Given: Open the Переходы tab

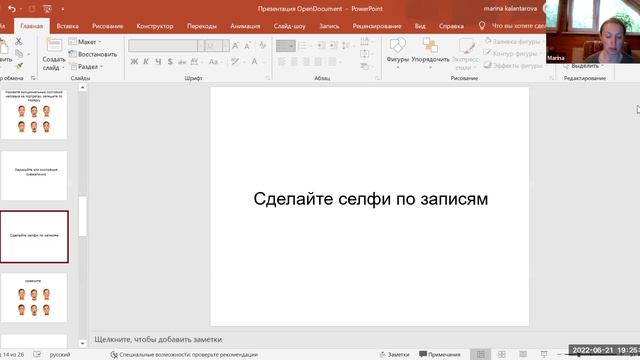Looking at the screenshot, I should tap(202, 26).
